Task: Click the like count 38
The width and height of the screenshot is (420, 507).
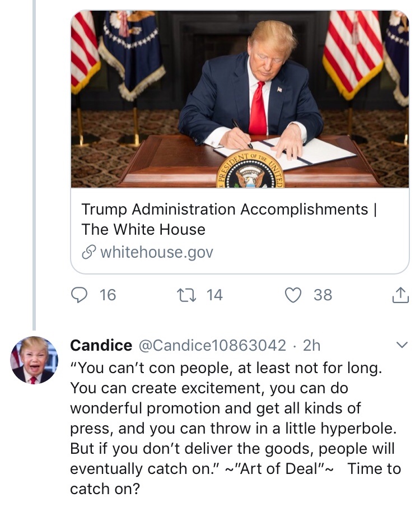Action: click(323, 295)
